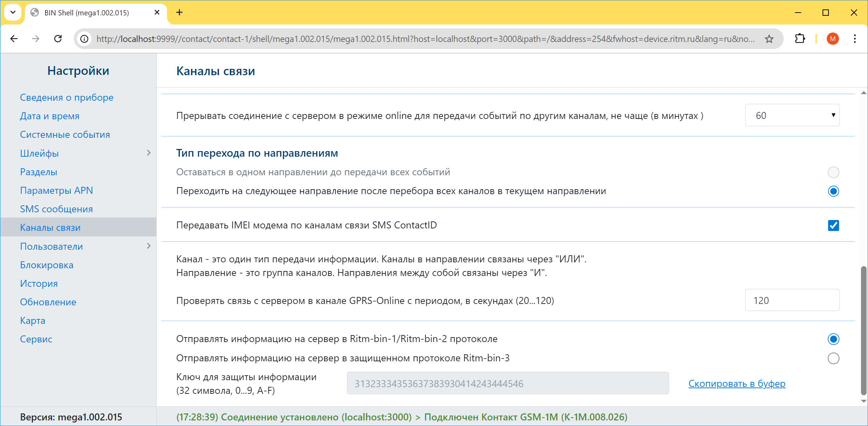Open SMS сообщения settings page
This screenshot has width=868, height=426.
tap(56, 209)
